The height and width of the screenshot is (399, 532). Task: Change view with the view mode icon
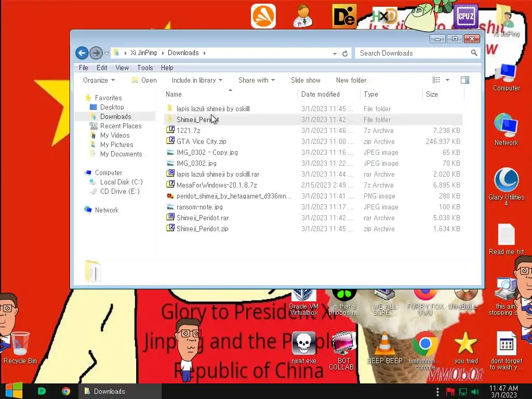point(436,80)
